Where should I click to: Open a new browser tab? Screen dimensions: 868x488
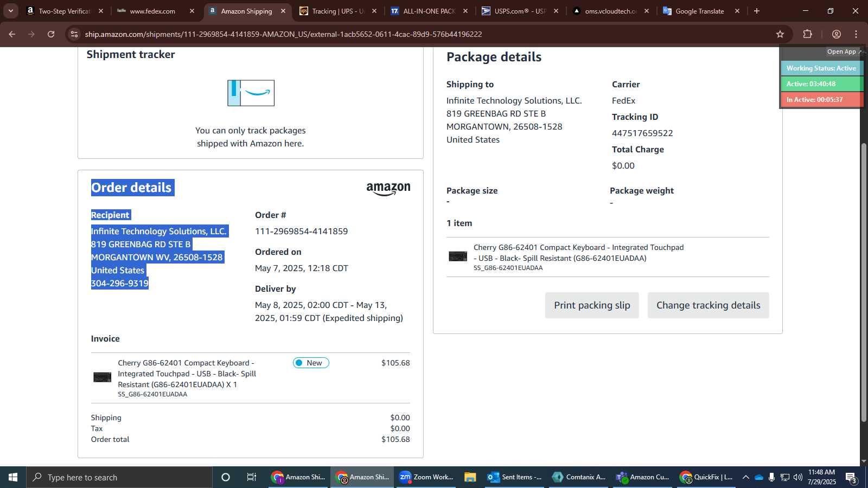click(757, 11)
